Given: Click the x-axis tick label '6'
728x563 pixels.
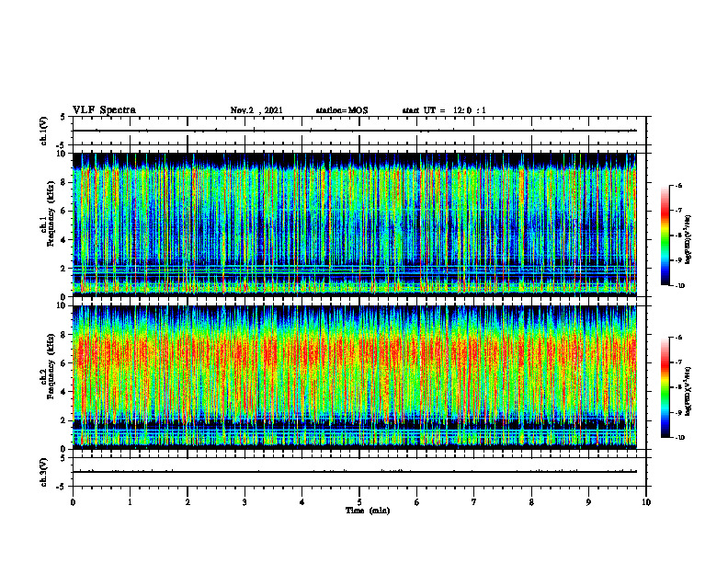Looking at the screenshot, I should (x=417, y=502).
